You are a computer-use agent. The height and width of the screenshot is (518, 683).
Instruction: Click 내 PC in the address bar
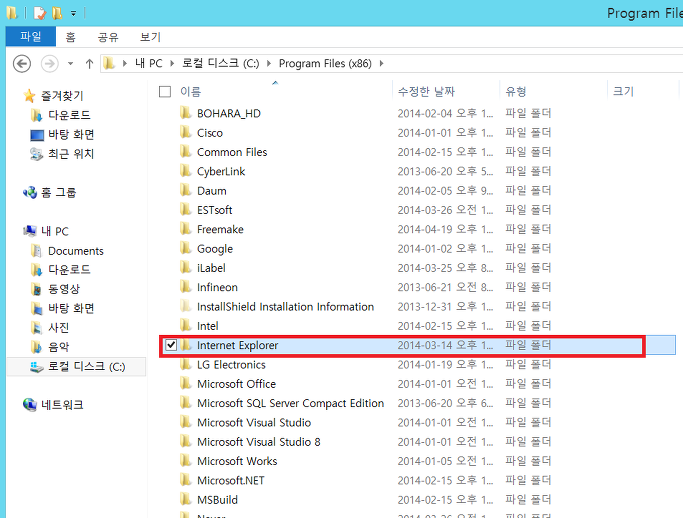click(149, 64)
